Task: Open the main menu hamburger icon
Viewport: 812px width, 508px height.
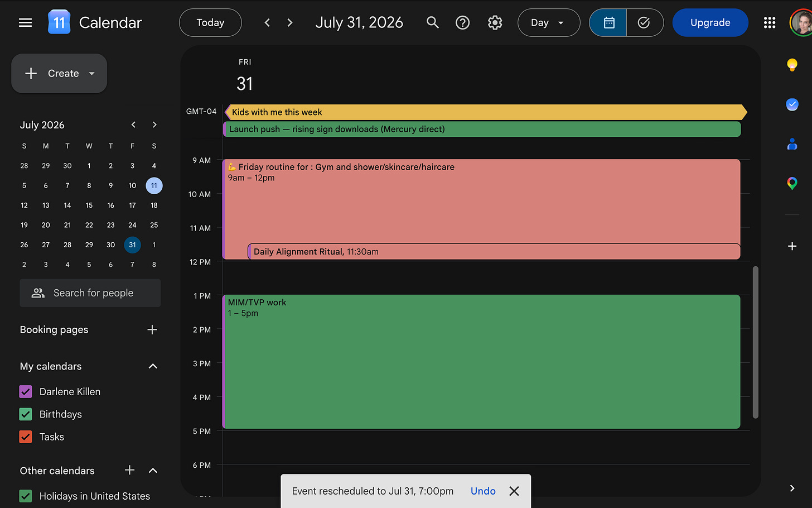Action: tap(25, 23)
